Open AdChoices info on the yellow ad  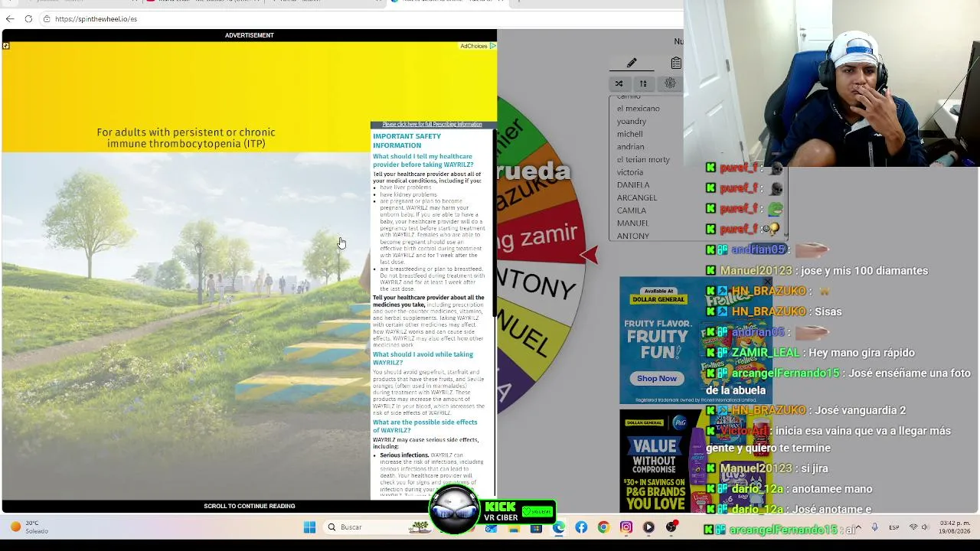pos(478,46)
